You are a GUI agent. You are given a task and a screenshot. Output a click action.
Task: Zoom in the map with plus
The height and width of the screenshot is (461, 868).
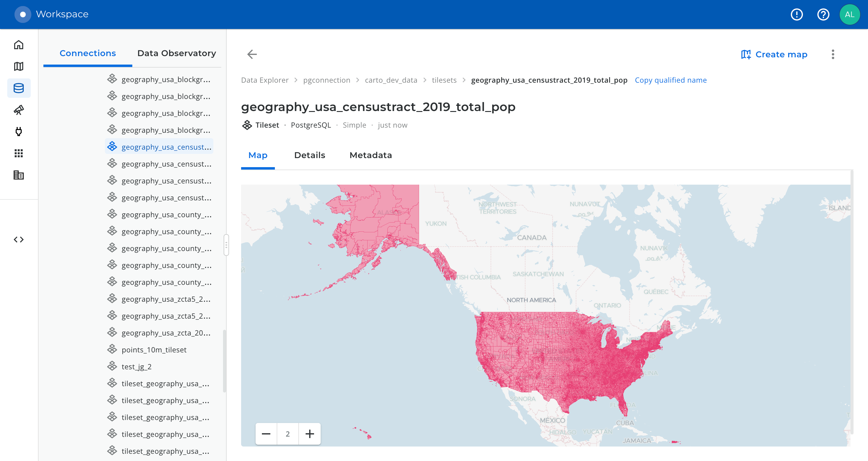pyautogui.click(x=309, y=434)
